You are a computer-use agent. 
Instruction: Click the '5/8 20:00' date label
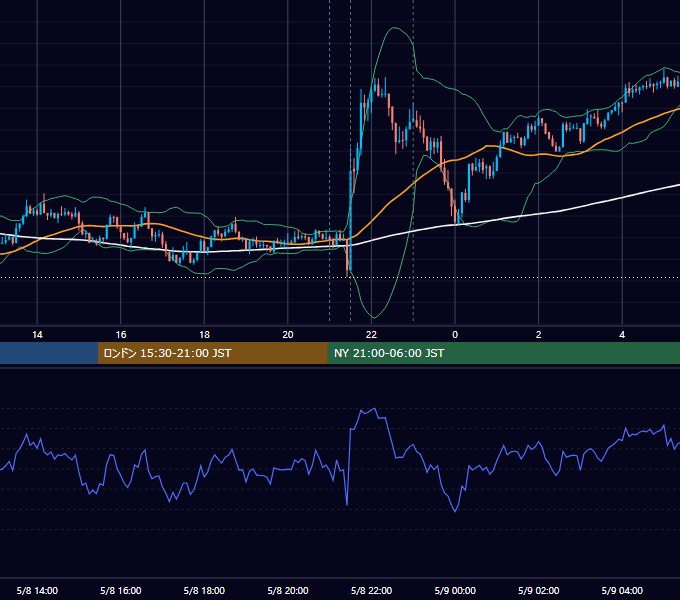[x=288, y=590]
